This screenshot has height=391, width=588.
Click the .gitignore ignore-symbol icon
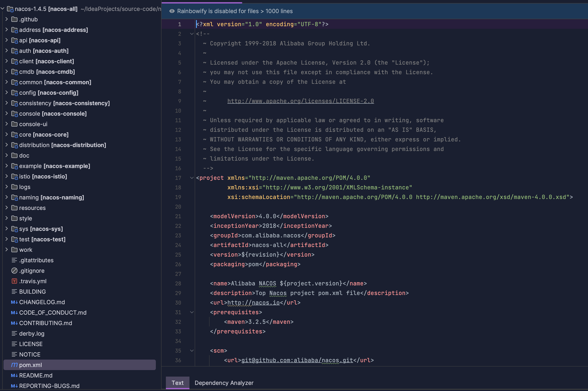click(14, 271)
